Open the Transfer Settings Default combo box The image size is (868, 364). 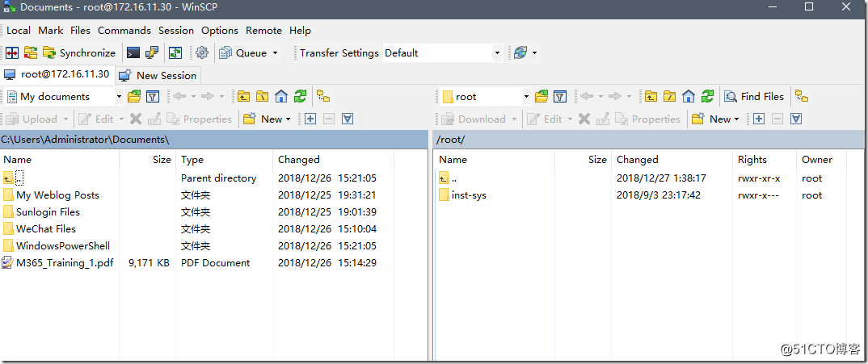(x=442, y=53)
